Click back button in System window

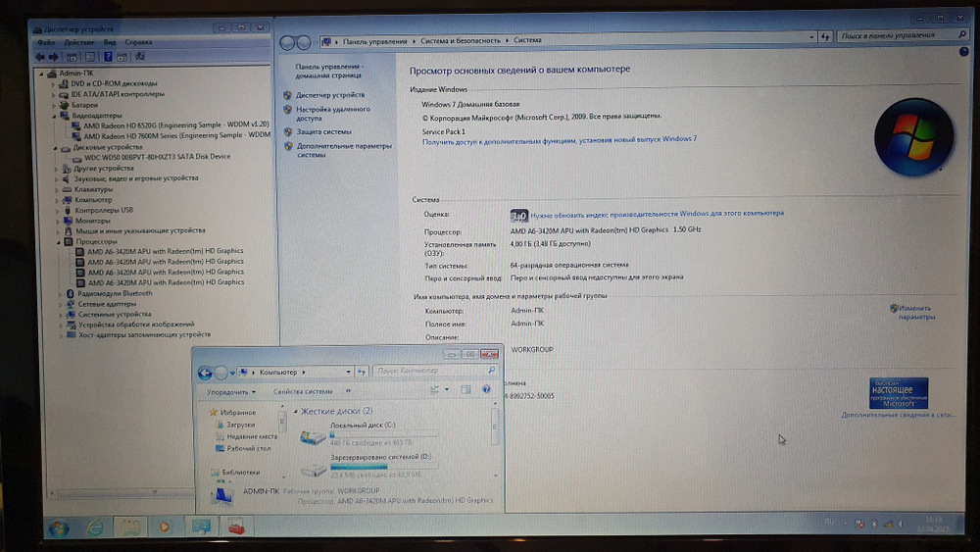[x=287, y=42]
